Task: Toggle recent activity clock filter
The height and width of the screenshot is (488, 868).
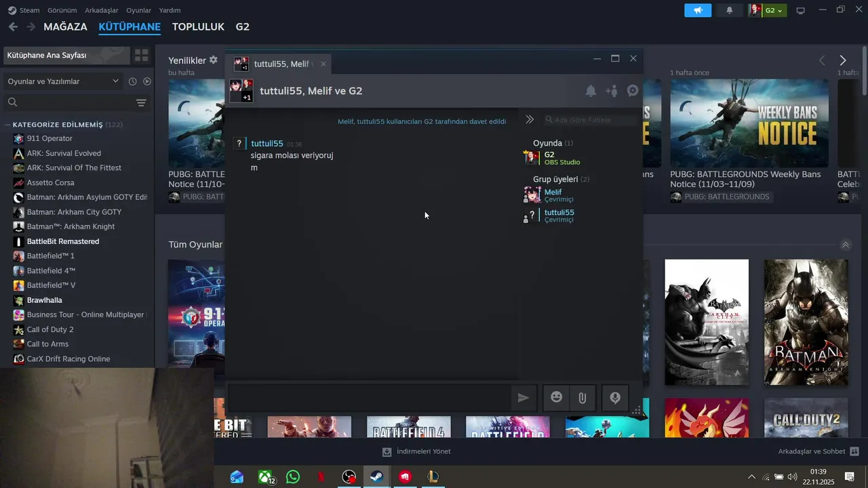Action: click(133, 81)
